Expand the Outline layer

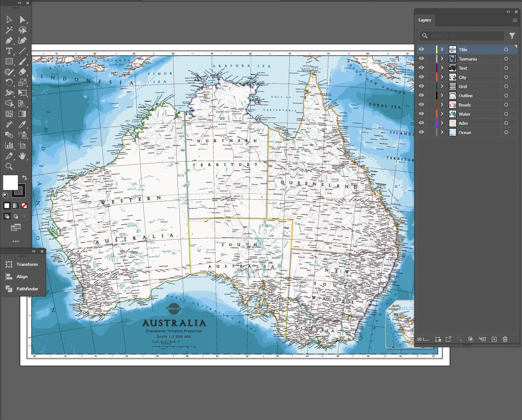(442, 95)
